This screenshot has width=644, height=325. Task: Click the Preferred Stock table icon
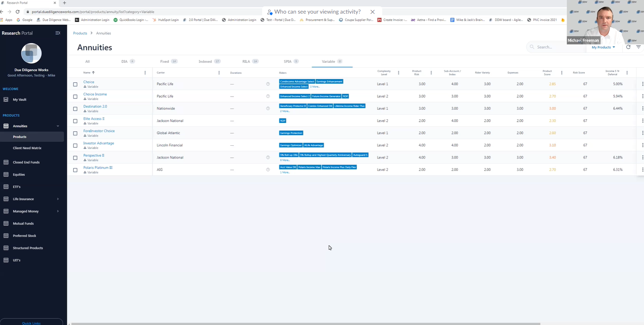click(6, 236)
